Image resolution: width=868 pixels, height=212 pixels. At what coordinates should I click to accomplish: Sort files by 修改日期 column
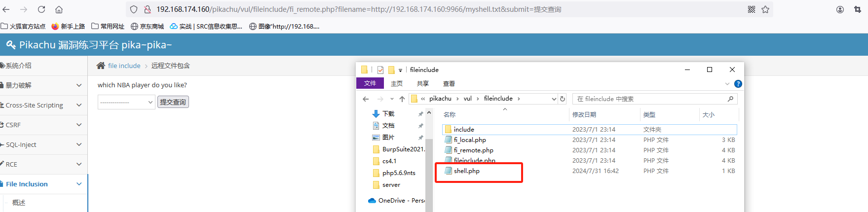584,114
